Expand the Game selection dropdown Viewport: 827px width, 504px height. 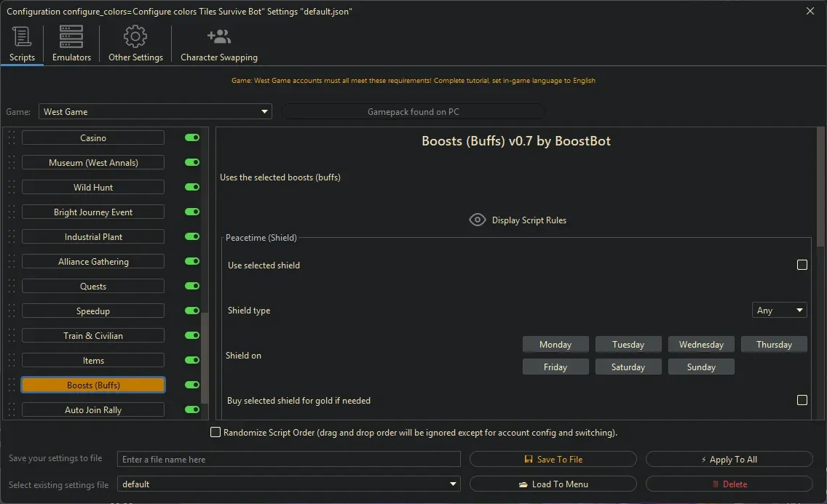(264, 112)
